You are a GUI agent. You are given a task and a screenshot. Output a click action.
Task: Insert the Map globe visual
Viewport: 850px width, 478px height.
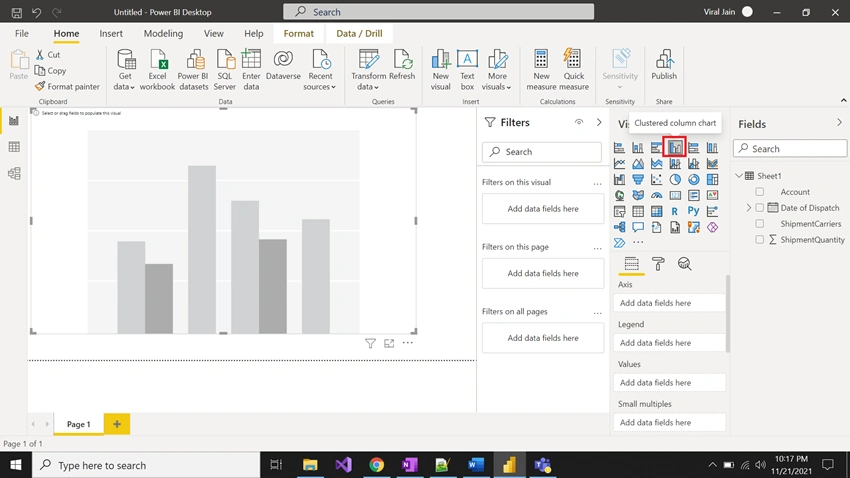click(619, 195)
